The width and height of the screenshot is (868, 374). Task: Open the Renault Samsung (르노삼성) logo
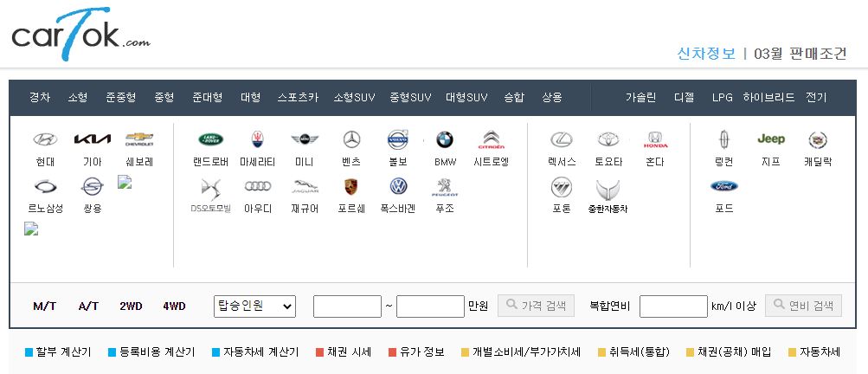[x=45, y=186]
